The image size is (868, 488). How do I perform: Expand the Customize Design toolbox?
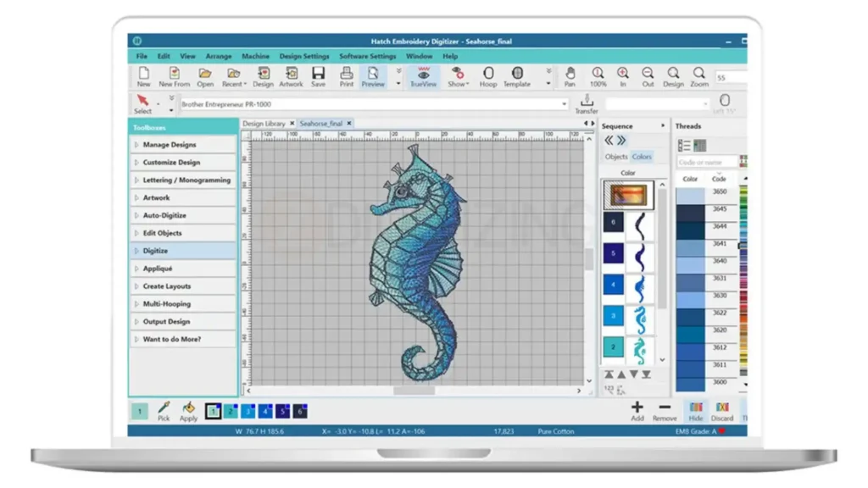click(183, 162)
